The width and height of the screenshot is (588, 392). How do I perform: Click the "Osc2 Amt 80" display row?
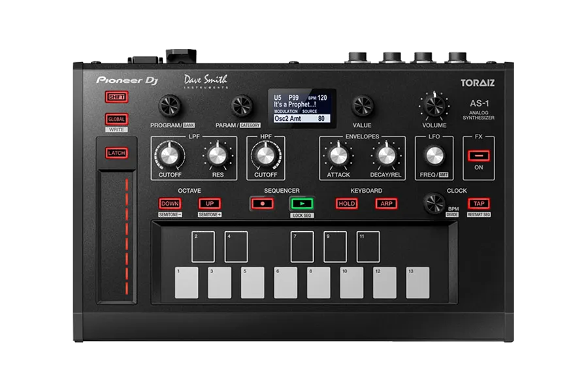click(302, 118)
